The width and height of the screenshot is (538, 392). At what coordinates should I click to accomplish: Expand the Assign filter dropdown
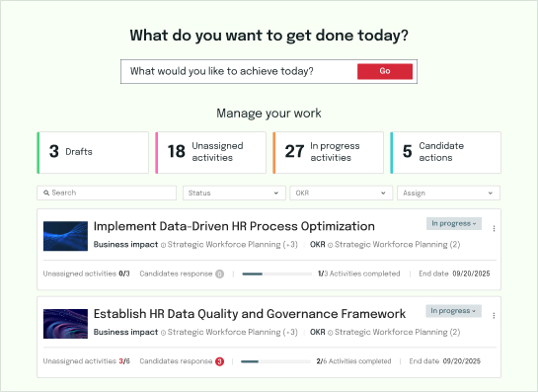pos(448,193)
